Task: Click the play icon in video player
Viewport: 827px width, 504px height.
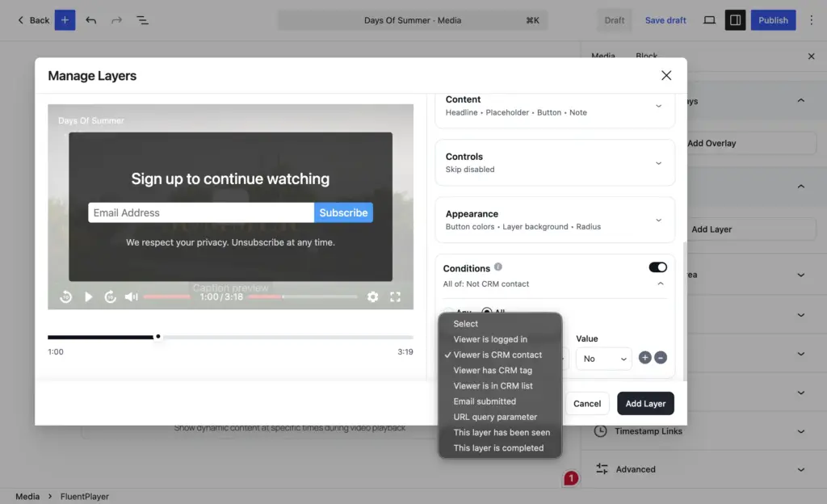Action: click(89, 296)
